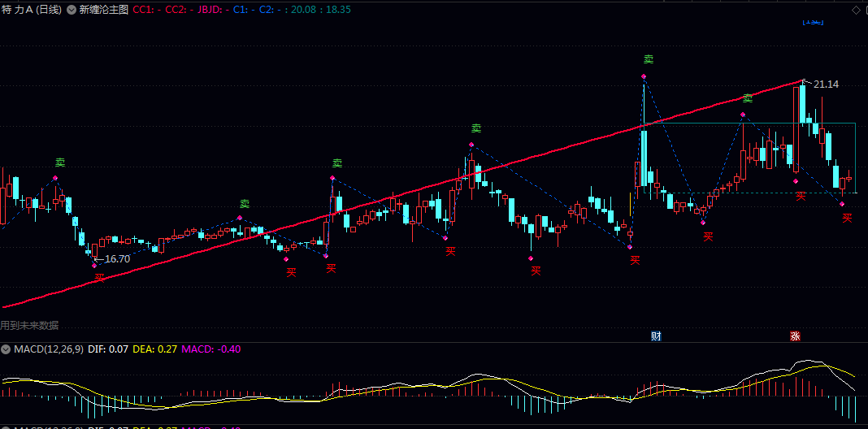The width and height of the screenshot is (868, 429).
Task: Select the 21.14 high price label
Action: point(826,84)
